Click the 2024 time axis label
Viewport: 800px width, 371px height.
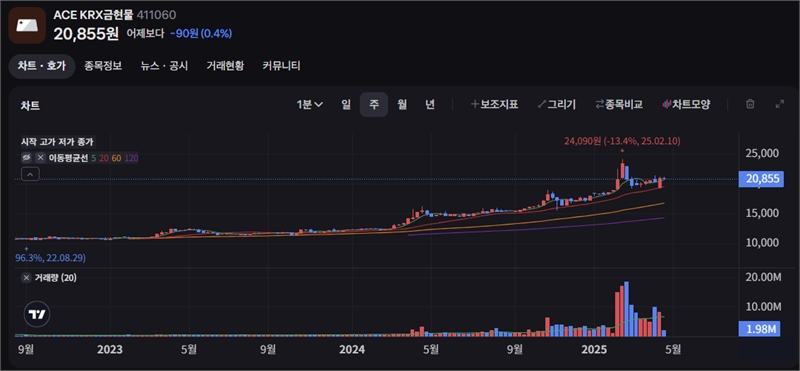352,350
